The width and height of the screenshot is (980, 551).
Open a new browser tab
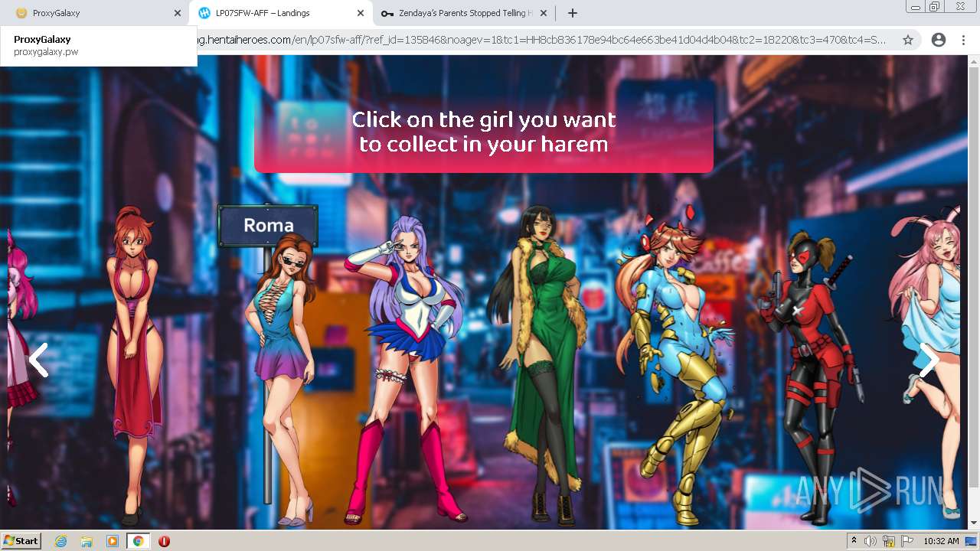tap(572, 13)
